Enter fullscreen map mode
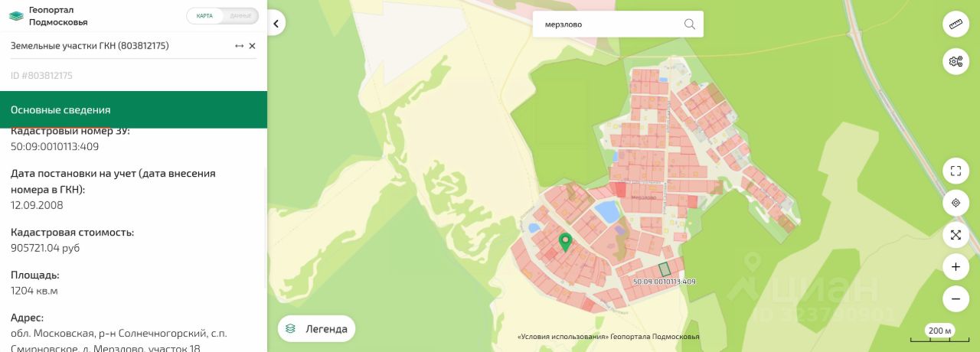 pos(955,171)
